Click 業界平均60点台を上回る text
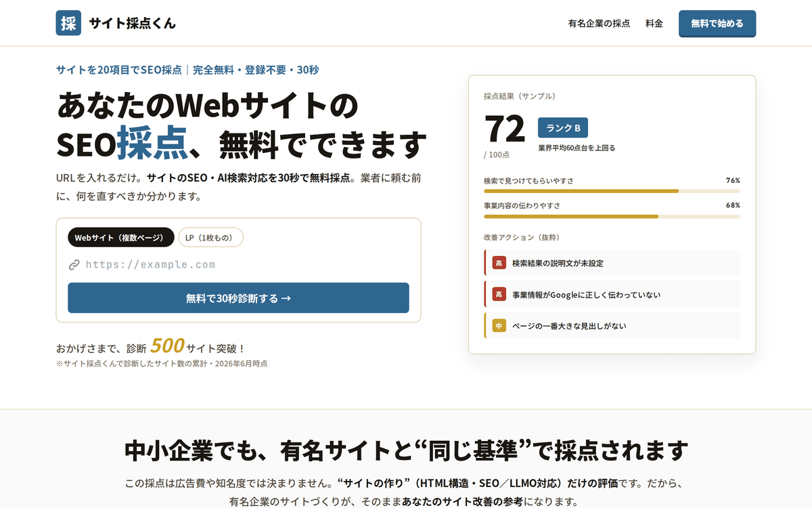The height and width of the screenshot is (508, 812). (577, 148)
